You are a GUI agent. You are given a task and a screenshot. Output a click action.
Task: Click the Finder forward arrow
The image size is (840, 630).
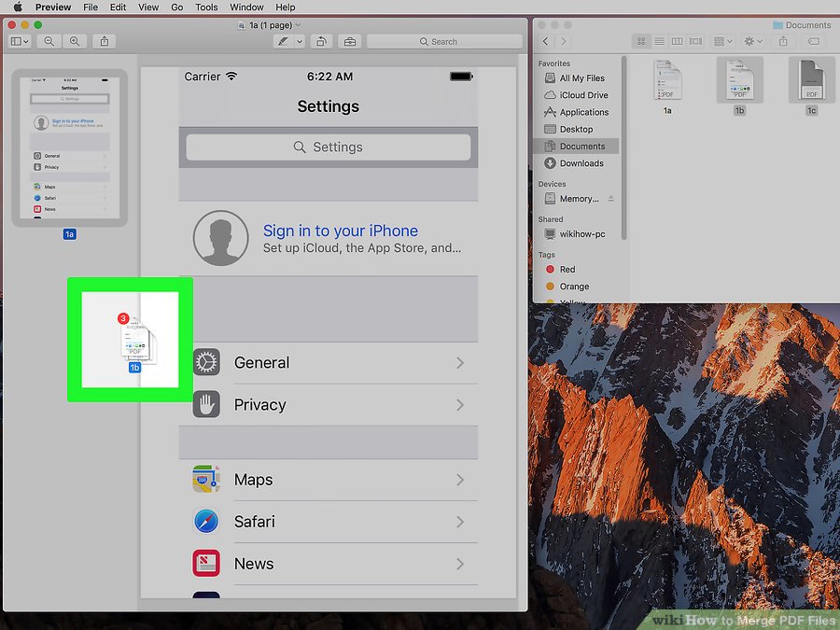click(563, 41)
